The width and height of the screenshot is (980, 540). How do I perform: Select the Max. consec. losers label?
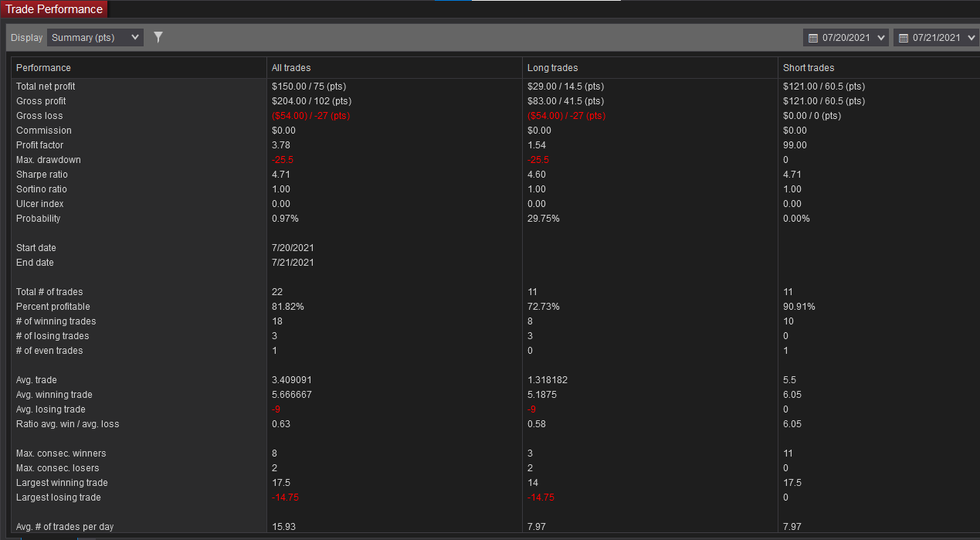pyautogui.click(x=58, y=468)
